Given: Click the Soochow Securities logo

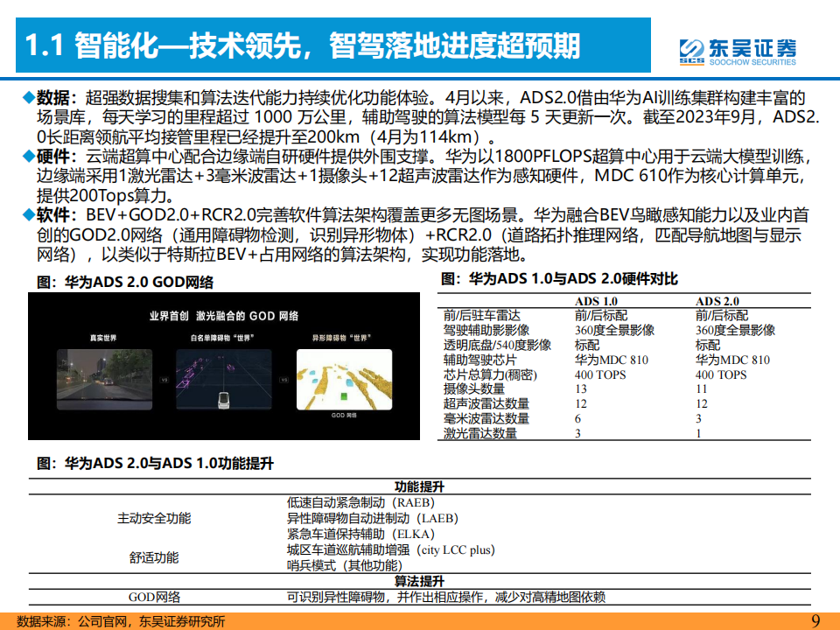Looking at the screenshot, I should point(738,52).
